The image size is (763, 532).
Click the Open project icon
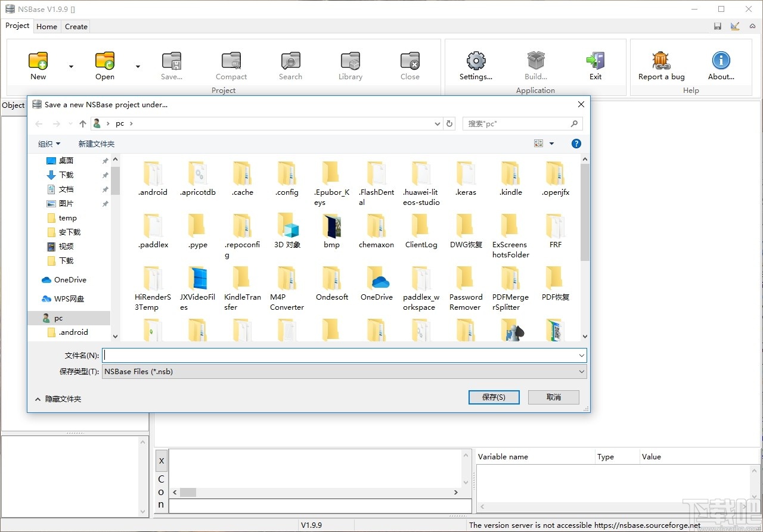click(x=105, y=61)
